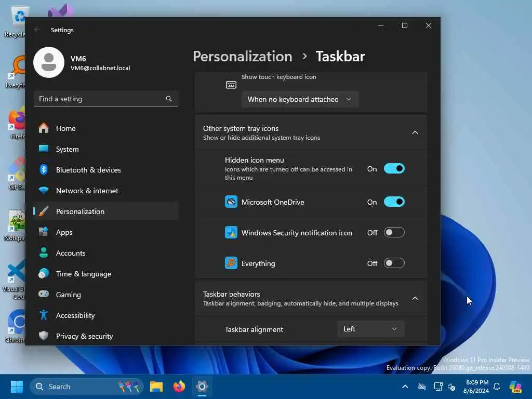Image resolution: width=532 pixels, height=399 pixels.
Task: Open Copilot preview icon on taskbar
Action: [x=516, y=387]
